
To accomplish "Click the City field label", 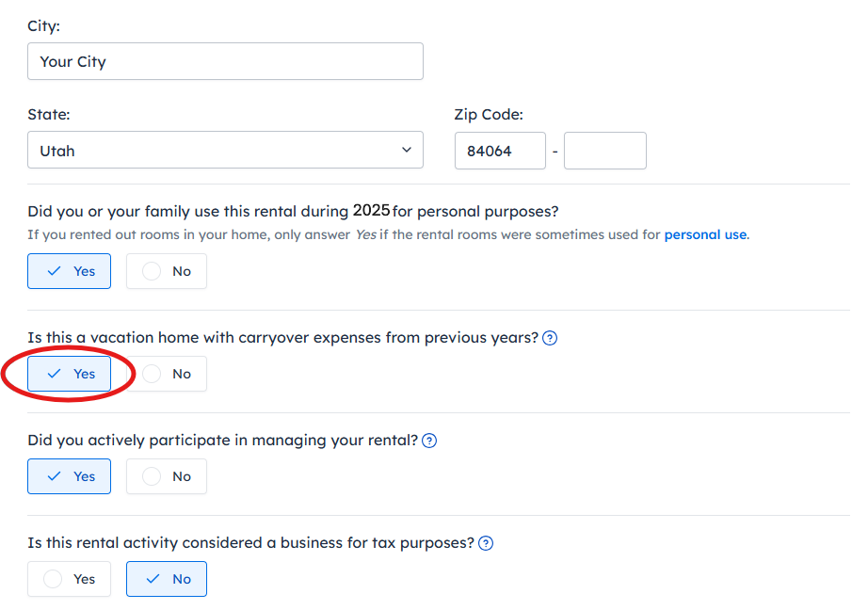I will pyautogui.click(x=43, y=25).
